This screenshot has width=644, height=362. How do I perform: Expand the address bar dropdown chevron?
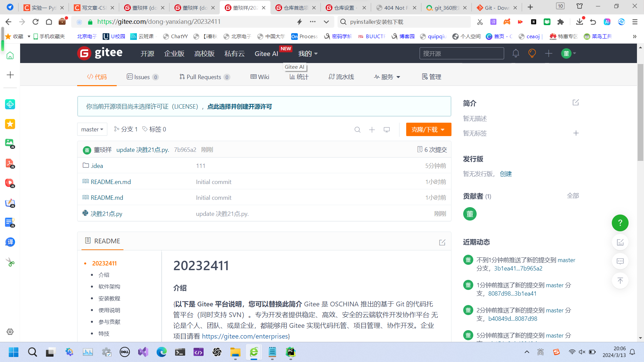click(x=326, y=22)
